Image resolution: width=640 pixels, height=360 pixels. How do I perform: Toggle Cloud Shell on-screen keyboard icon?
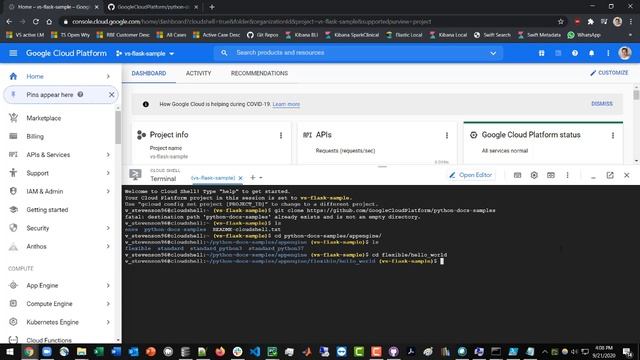click(517, 175)
